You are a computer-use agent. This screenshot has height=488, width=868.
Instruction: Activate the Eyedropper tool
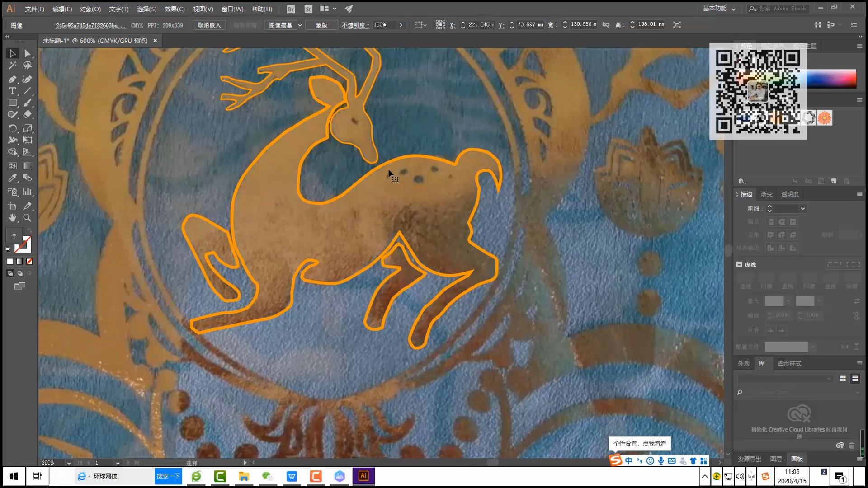12,178
